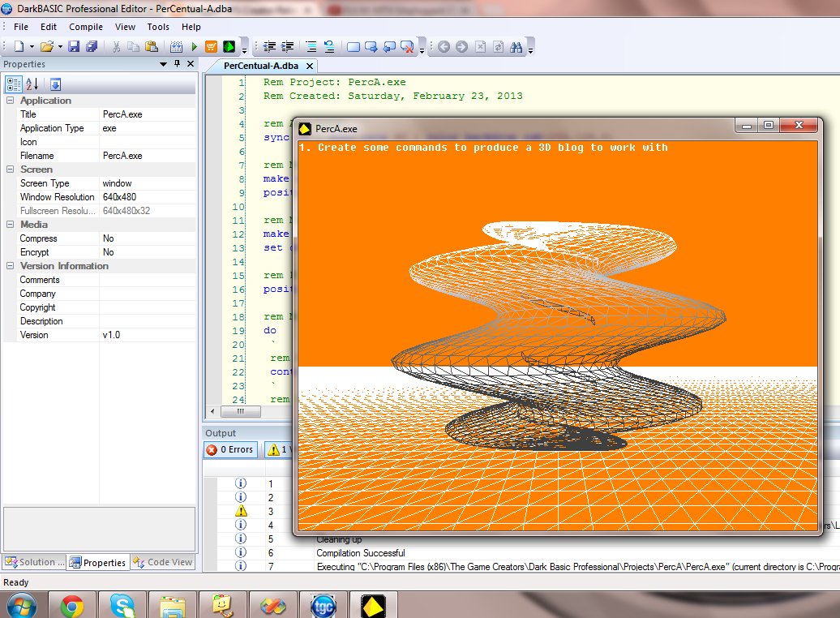Click the Window Resolution value 640x480

[x=148, y=197]
